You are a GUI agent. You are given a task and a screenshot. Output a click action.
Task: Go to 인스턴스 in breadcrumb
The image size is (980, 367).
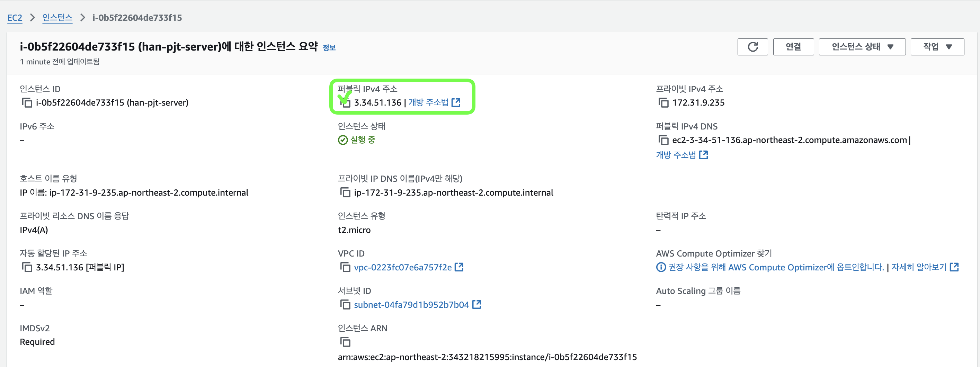click(x=57, y=18)
